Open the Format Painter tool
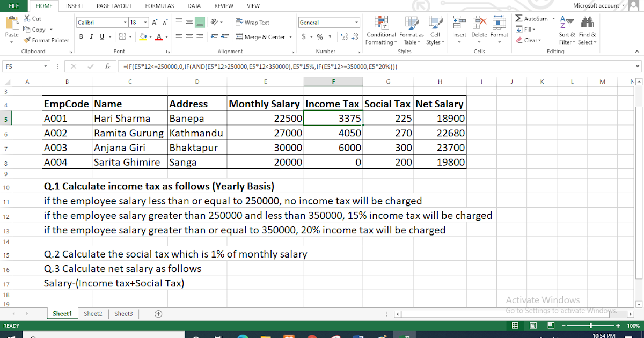The width and height of the screenshot is (644, 338). pyautogui.click(x=46, y=40)
